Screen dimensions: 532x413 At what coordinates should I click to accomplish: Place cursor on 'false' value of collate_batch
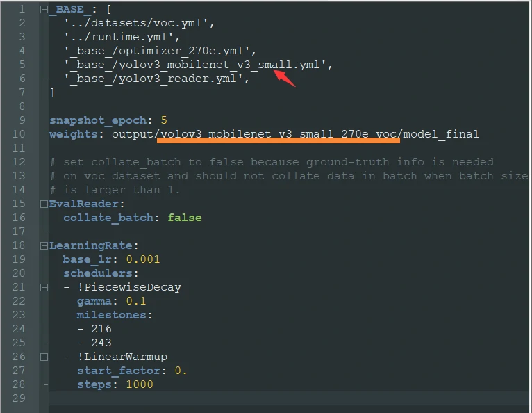(x=184, y=218)
